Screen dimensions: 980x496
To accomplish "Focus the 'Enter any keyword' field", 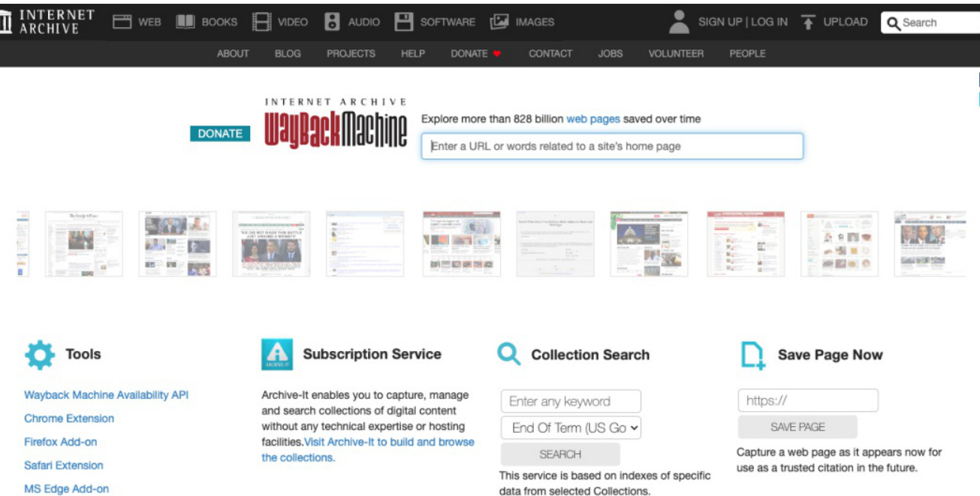I will [571, 401].
